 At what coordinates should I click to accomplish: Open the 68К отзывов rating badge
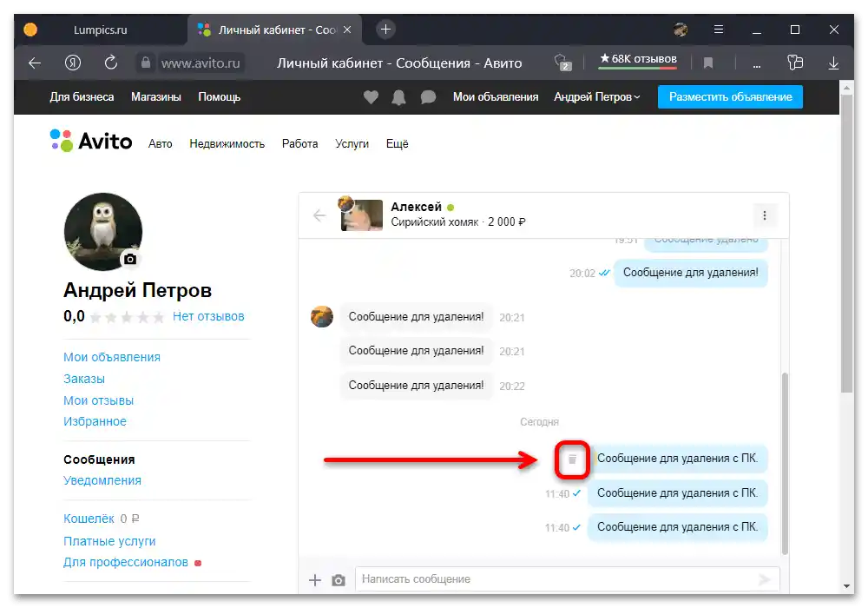click(x=638, y=59)
